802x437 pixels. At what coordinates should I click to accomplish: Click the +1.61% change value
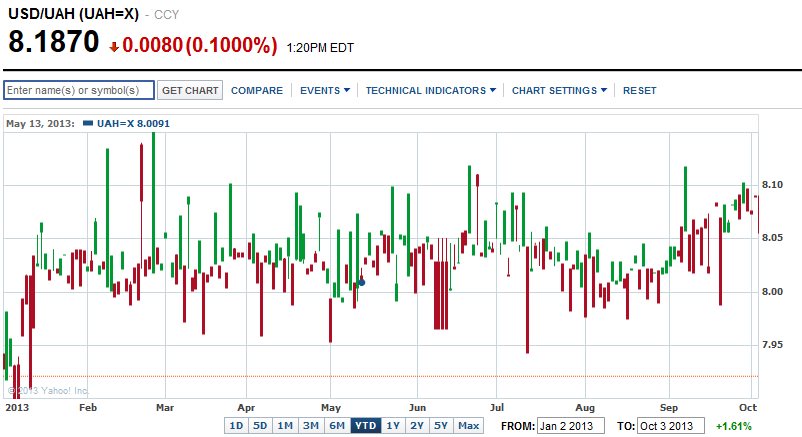click(x=733, y=426)
